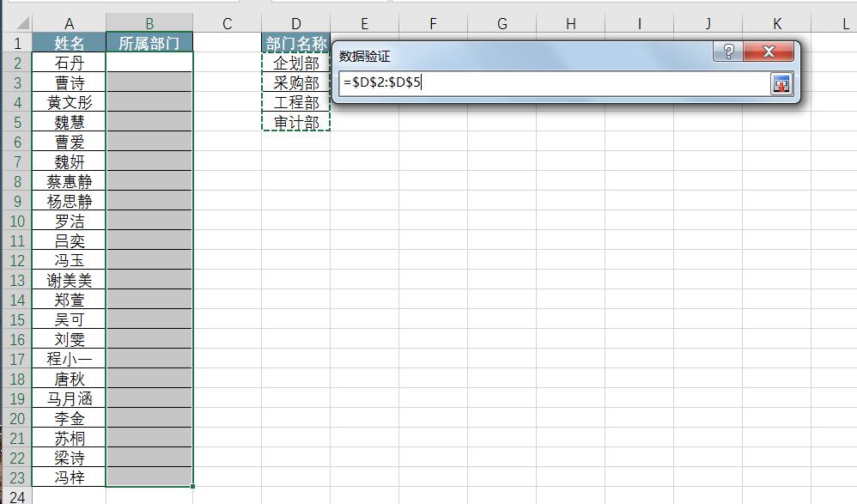Click the name cell 程小一
The image size is (857, 504).
(x=69, y=359)
